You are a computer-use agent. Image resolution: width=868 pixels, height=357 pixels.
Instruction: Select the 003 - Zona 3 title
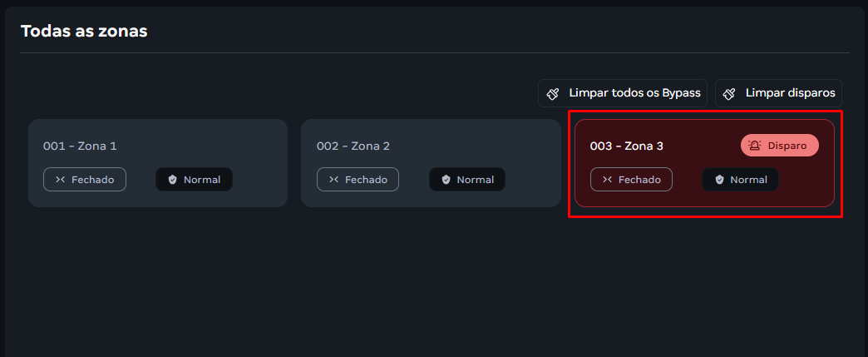click(627, 146)
